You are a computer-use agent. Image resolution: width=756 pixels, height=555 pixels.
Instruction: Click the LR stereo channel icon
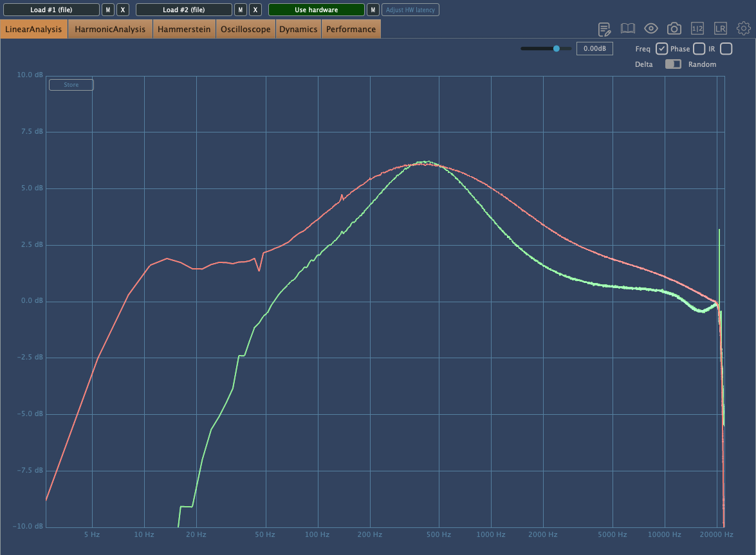[721, 28]
